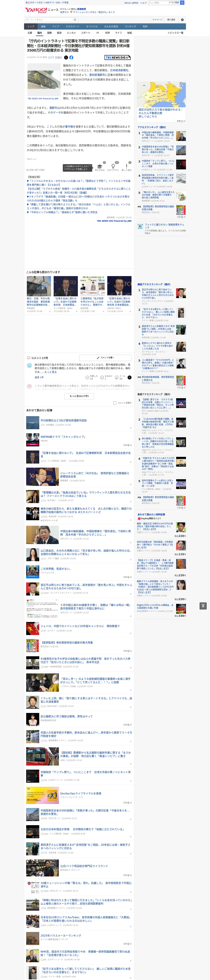The height and width of the screenshot is (980, 210).
Task: Click 返信 1件 under first comment
Action: point(39,377)
